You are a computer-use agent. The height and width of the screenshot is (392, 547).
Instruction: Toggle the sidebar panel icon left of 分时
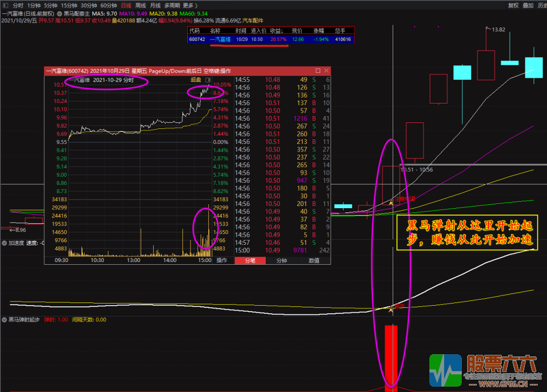coord(5,5)
